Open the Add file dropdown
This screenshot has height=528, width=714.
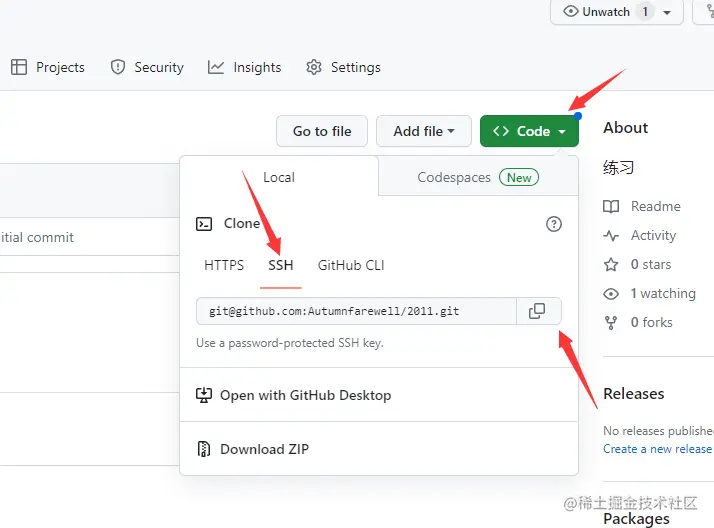point(423,131)
